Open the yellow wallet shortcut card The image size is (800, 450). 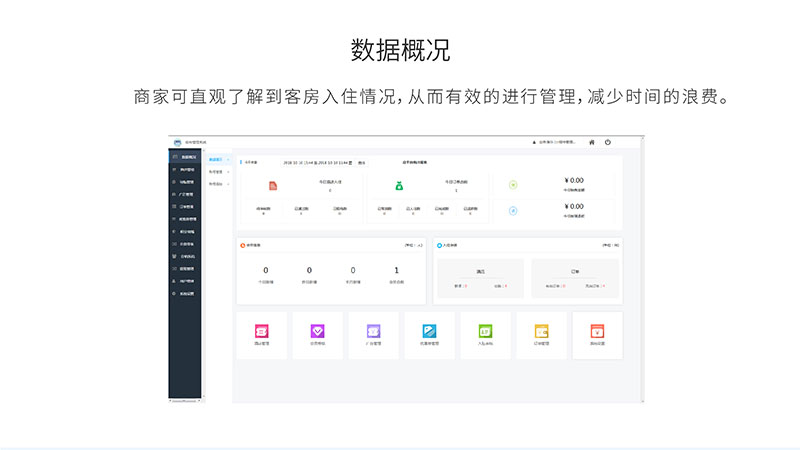pyautogui.click(x=541, y=335)
